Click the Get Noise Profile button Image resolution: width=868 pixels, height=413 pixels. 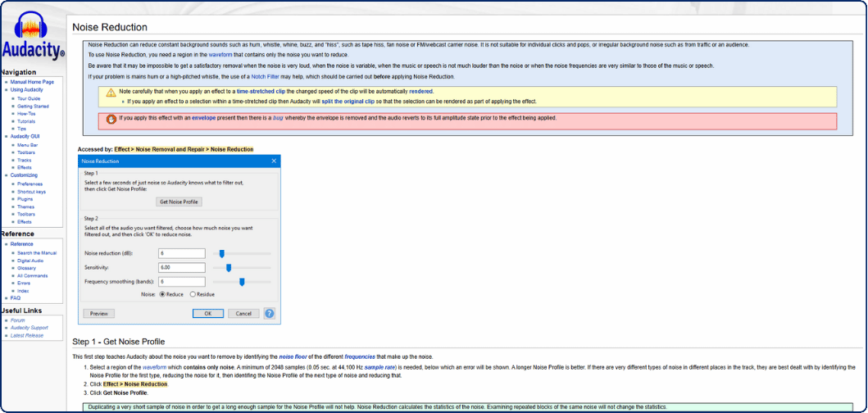pos(179,202)
